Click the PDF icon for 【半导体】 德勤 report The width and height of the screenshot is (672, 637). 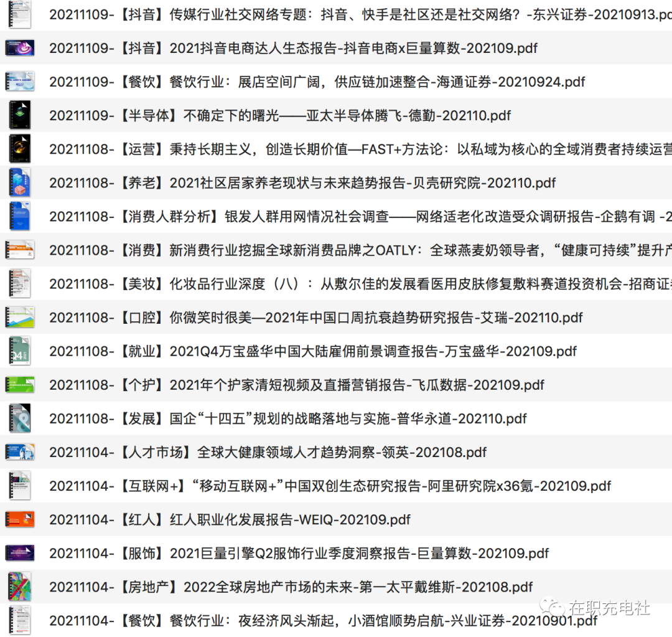pyautogui.click(x=20, y=115)
